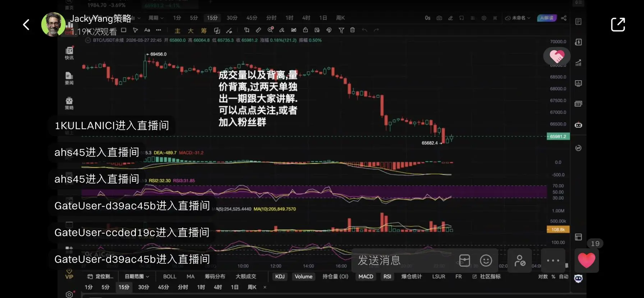The width and height of the screenshot is (644, 298).
Task: Select the 15分 timeframe in top bar
Action: click(x=212, y=18)
